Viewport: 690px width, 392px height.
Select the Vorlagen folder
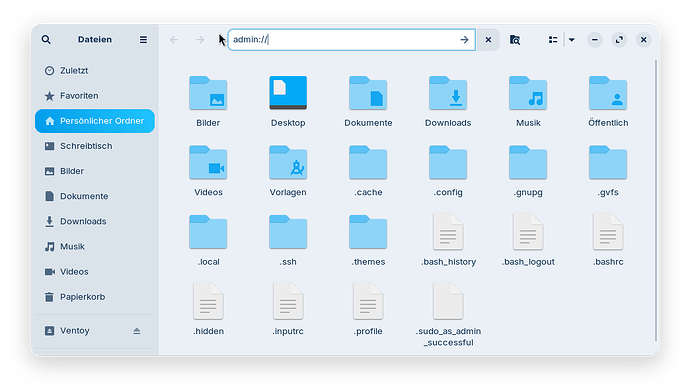pos(288,163)
